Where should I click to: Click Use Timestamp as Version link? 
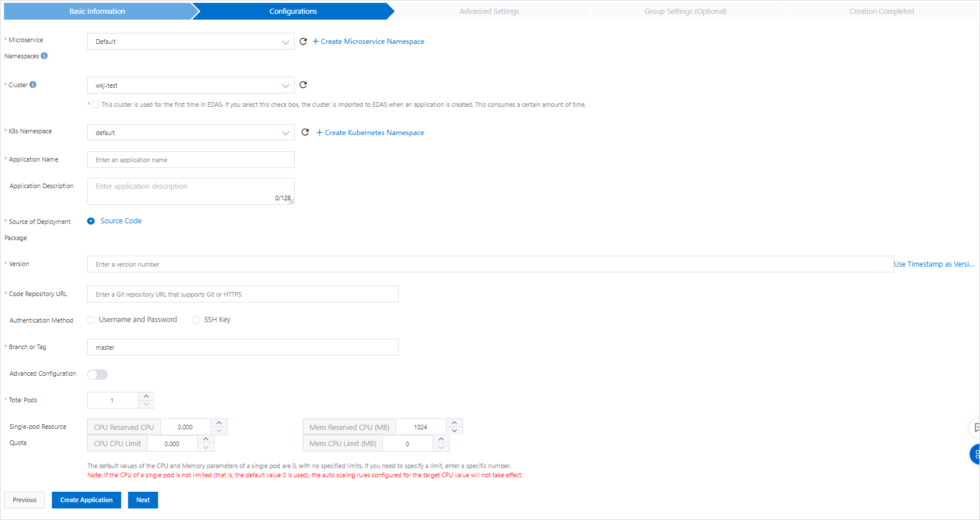tap(934, 264)
